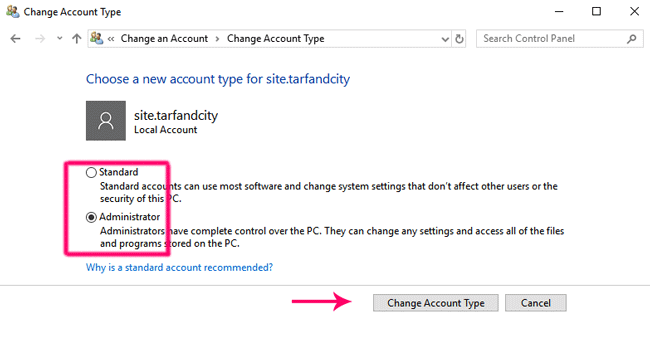The image size is (650, 360).
Task: Go back with the left arrow
Action: click(15, 39)
